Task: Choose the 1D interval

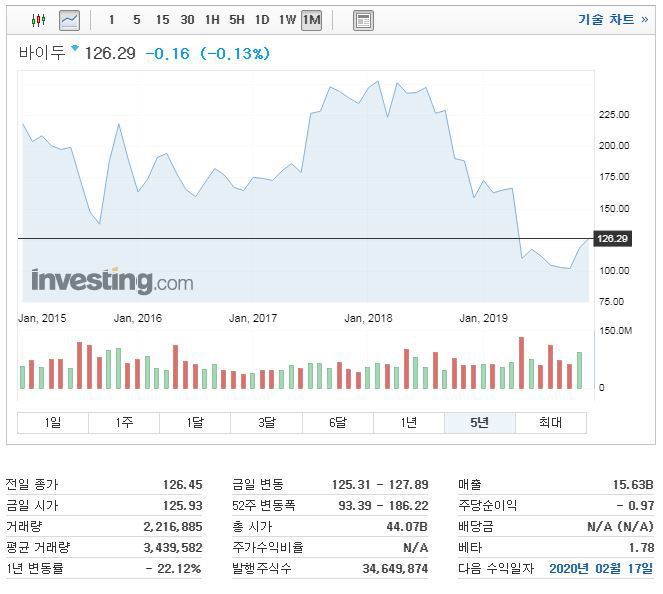Action: pos(262,19)
